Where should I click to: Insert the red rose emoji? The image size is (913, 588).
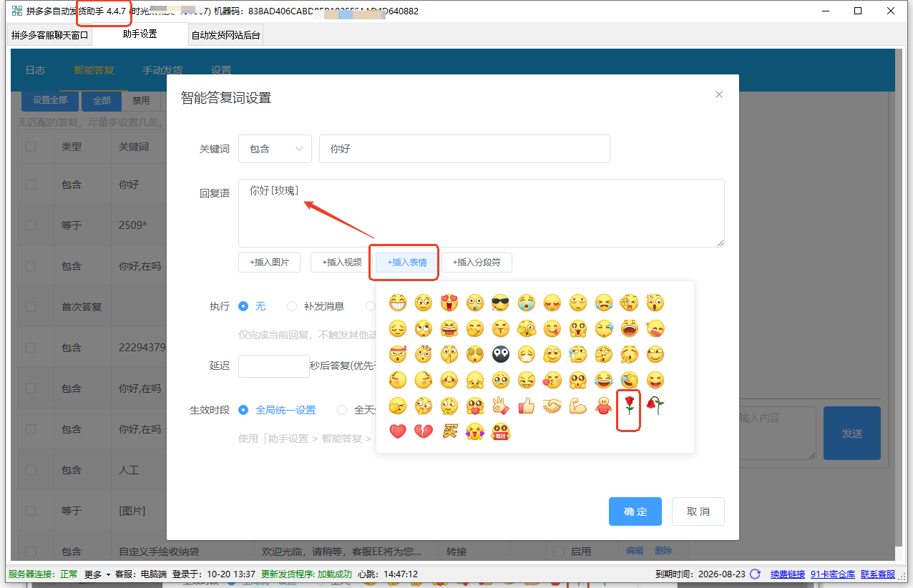[x=630, y=406]
